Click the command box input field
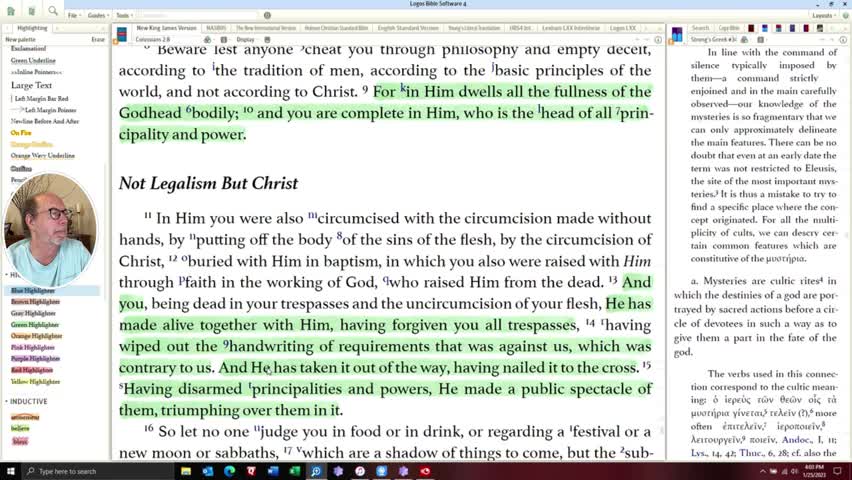Image resolution: width=852 pixels, height=480 pixels. (198, 16)
